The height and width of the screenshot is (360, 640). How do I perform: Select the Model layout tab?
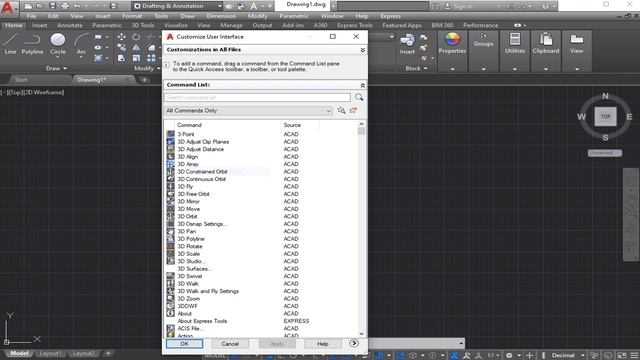tap(19, 353)
